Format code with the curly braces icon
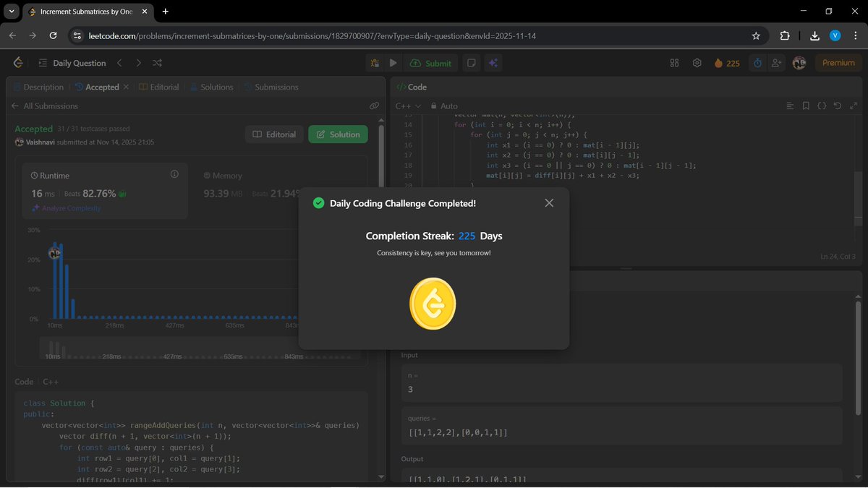The width and height of the screenshot is (868, 488). tap(822, 106)
